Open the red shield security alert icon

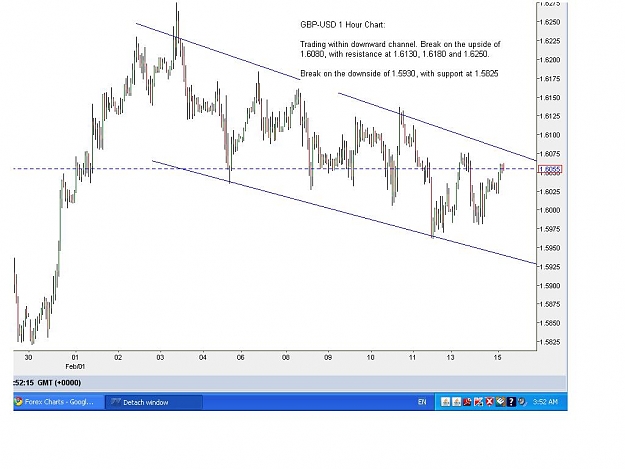click(x=489, y=402)
